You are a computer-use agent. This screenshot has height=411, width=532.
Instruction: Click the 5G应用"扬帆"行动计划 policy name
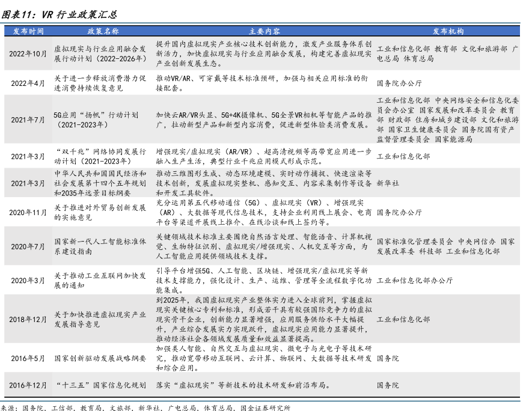(96, 120)
